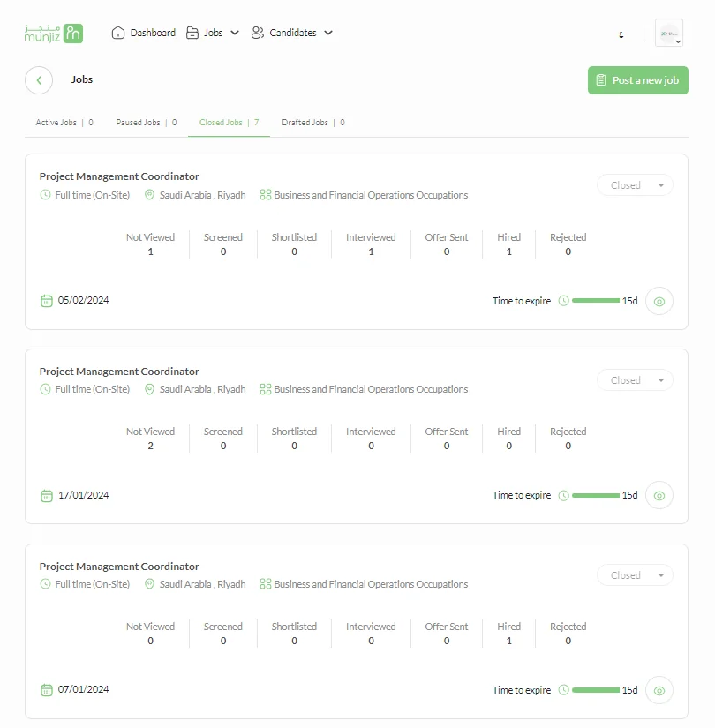Click the Candidates people icon
The height and width of the screenshot is (728, 715).
(256, 32)
